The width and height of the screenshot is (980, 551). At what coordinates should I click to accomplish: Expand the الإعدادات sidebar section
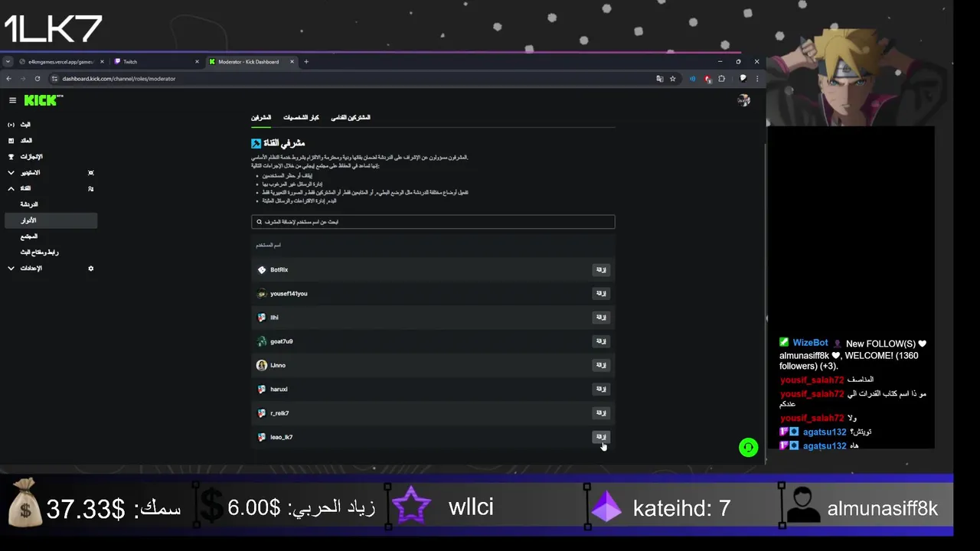[x=49, y=269]
